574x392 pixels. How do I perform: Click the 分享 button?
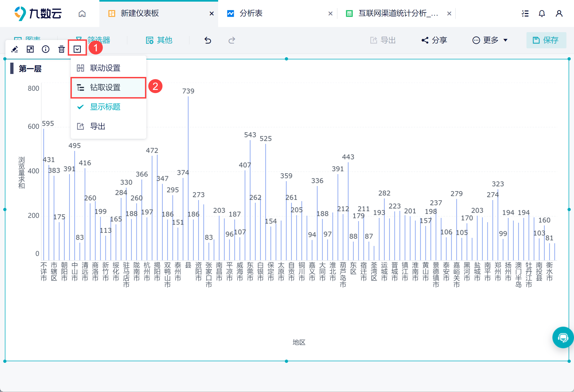pos(434,40)
